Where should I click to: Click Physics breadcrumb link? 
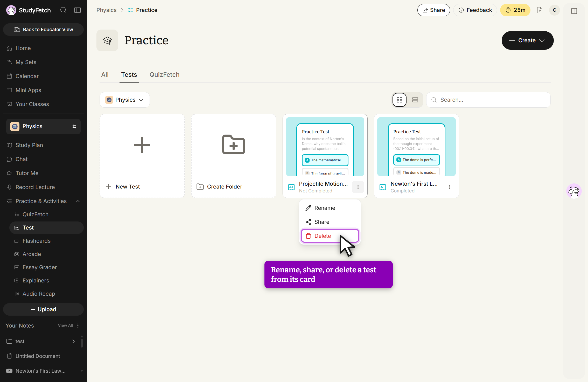pyautogui.click(x=107, y=10)
